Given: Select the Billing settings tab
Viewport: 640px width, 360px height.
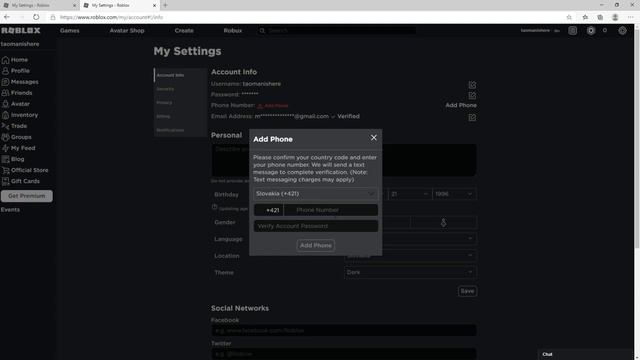Looking at the screenshot, I should tap(180, 116).
